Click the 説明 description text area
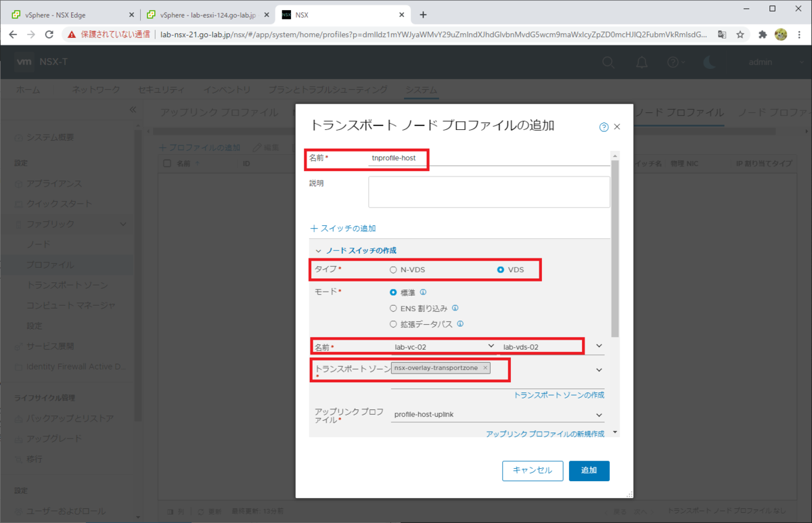Image resolution: width=812 pixels, height=523 pixels. coord(489,191)
